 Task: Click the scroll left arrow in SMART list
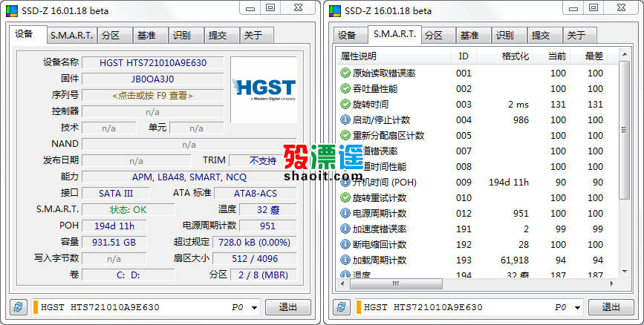click(x=342, y=283)
